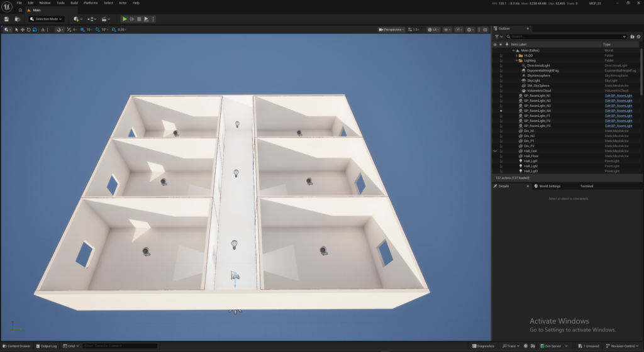Create new folder in Outliner
Screen dimensions: 644x352
632,36
